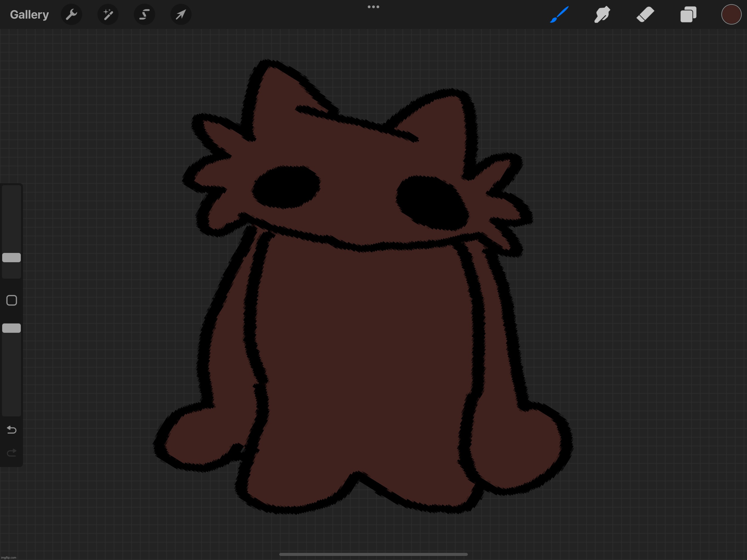Select the Brush paint tool

[559, 14]
